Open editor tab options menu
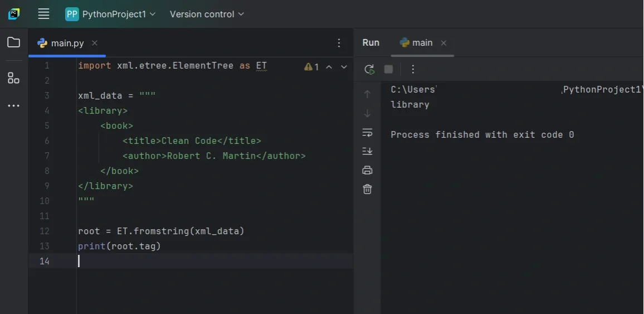The image size is (644, 314). (x=339, y=43)
